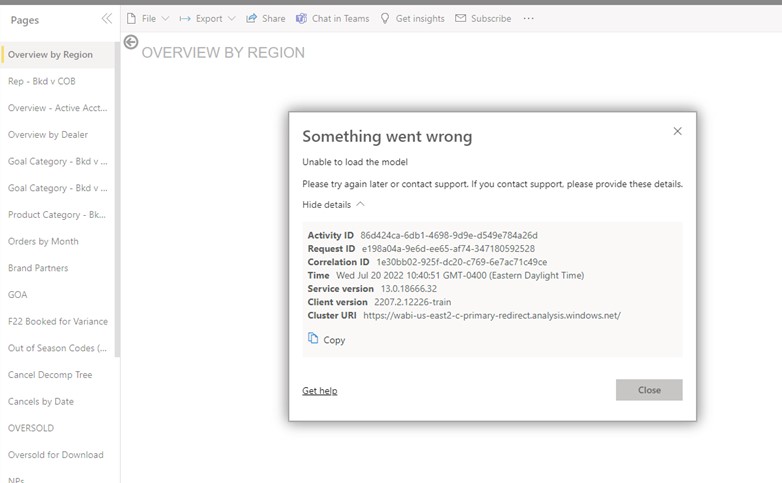Click the Service version value 13.0.18666.32
782x483 pixels.
[408, 289]
